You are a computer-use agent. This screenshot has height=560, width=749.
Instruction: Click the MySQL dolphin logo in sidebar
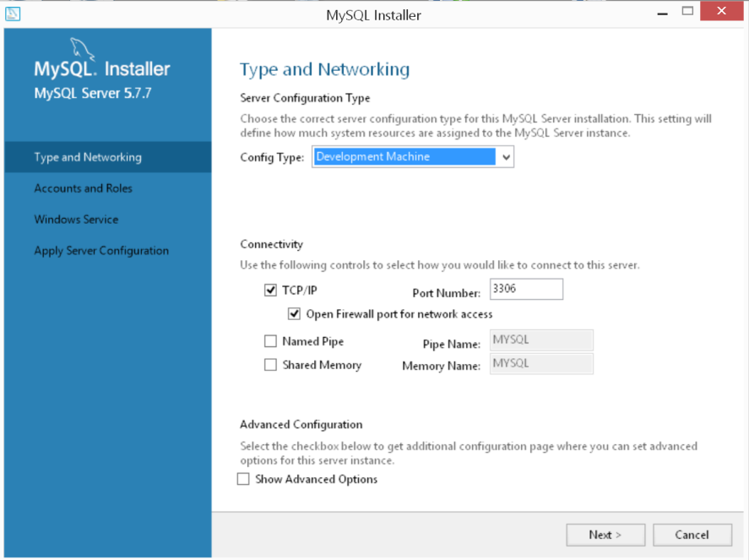tap(82, 50)
